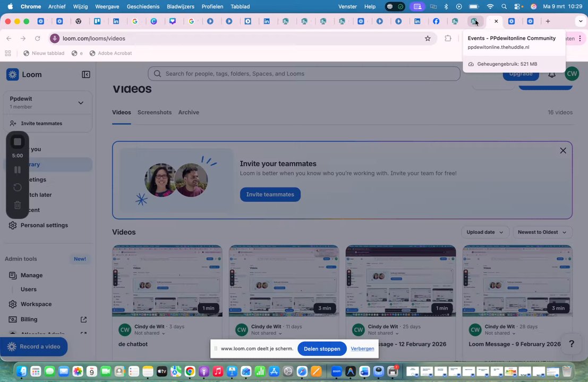Switch to the Videos tab
This screenshot has width=588, height=382.
pyautogui.click(x=122, y=112)
